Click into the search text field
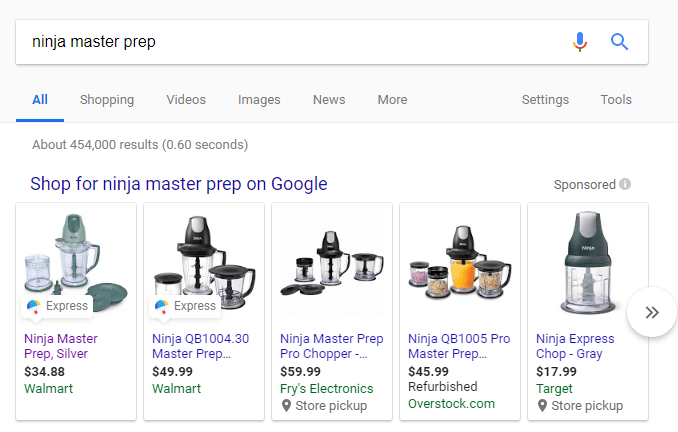 tap(290, 42)
